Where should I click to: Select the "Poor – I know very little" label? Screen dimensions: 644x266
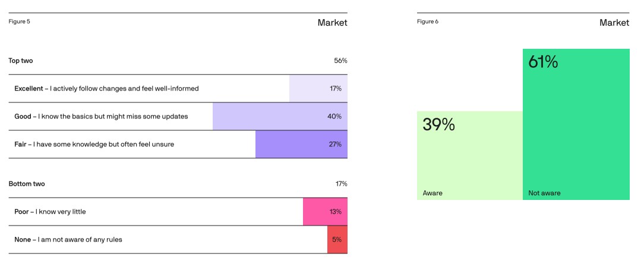54,212
